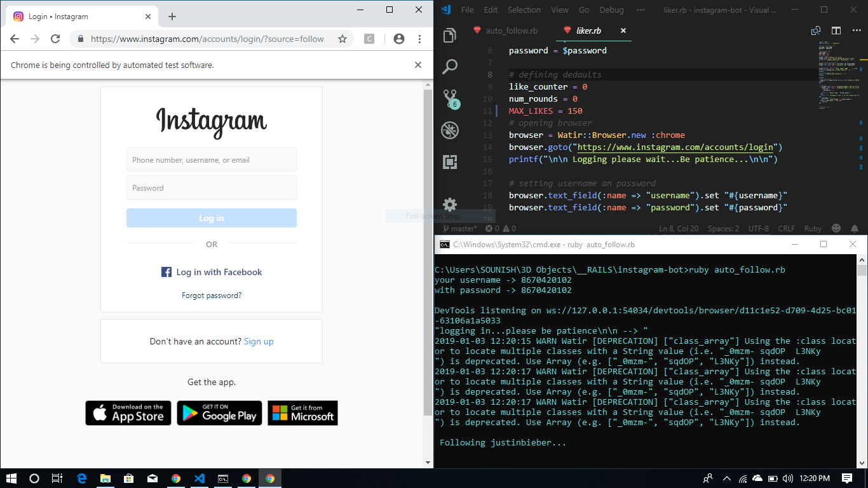The image size is (868, 488).
Task: Click Chrome's back navigation arrow
Action: (x=15, y=39)
